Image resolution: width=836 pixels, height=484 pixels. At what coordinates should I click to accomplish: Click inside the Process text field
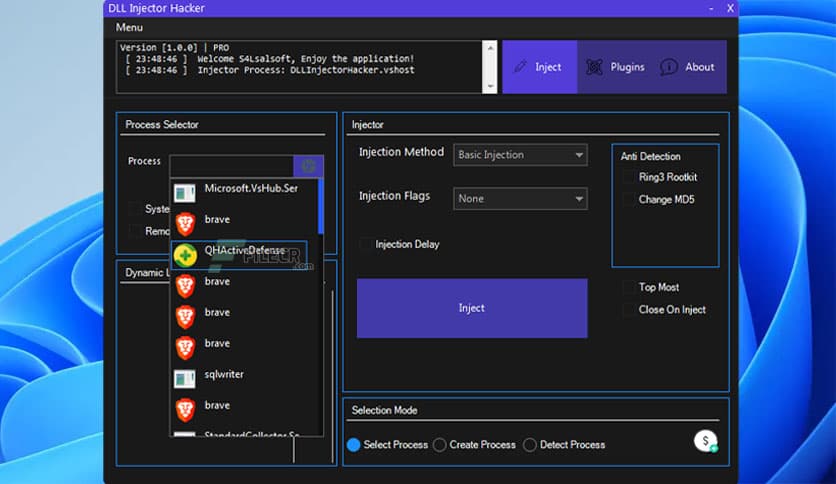tap(231, 166)
